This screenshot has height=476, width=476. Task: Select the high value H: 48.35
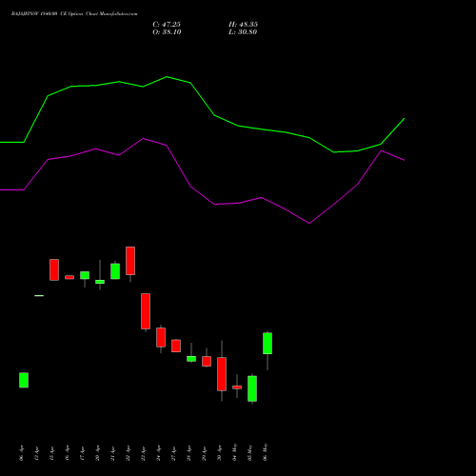(243, 25)
